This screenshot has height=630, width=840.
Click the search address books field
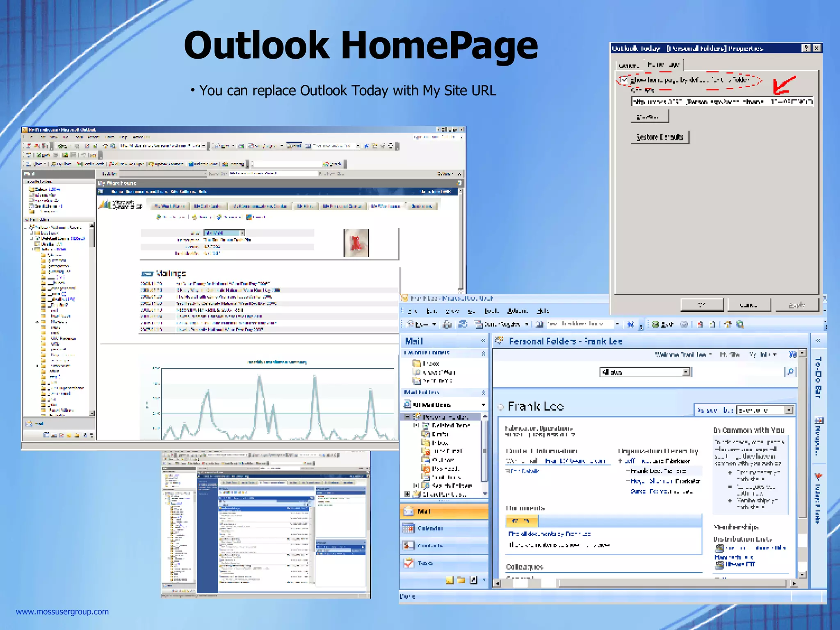[580, 324]
